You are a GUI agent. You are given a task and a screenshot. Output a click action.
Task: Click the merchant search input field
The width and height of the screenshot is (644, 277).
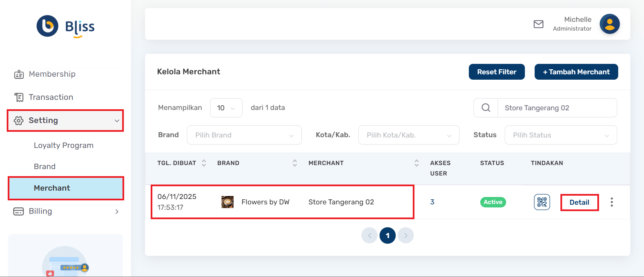coord(557,108)
